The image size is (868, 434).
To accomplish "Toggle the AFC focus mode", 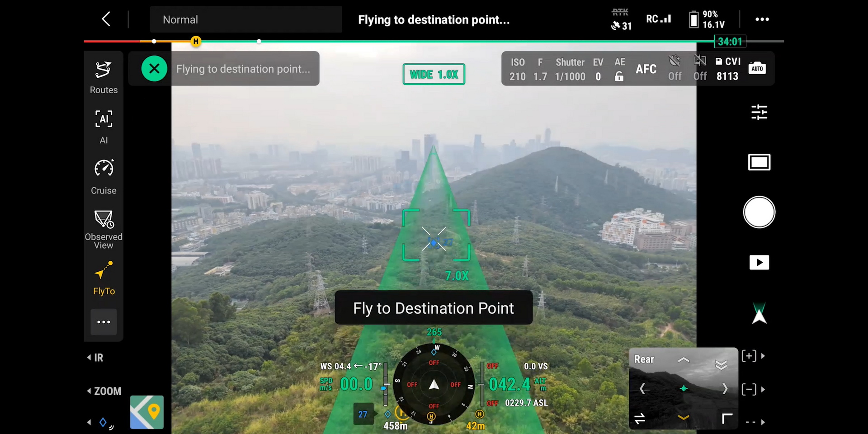I will 646,69.
